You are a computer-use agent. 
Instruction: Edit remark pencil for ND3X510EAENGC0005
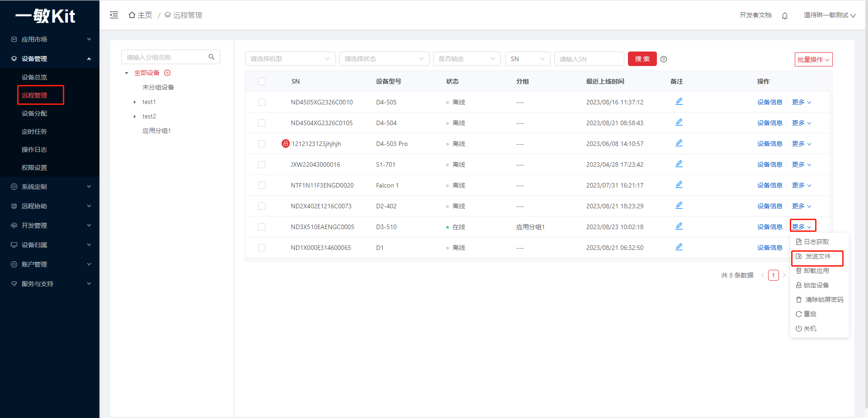tap(679, 226)
